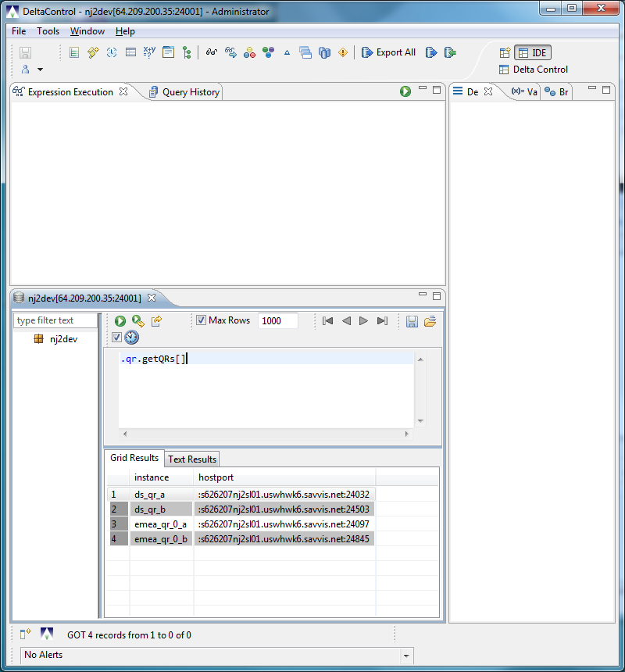Toggle the Max Rows checkbox

201,320
